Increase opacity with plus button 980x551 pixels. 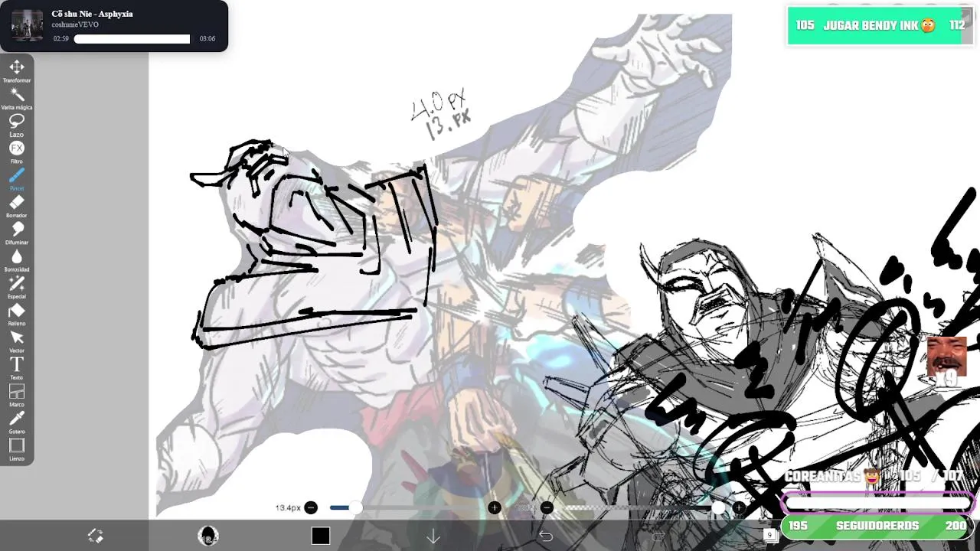(739, 507)
